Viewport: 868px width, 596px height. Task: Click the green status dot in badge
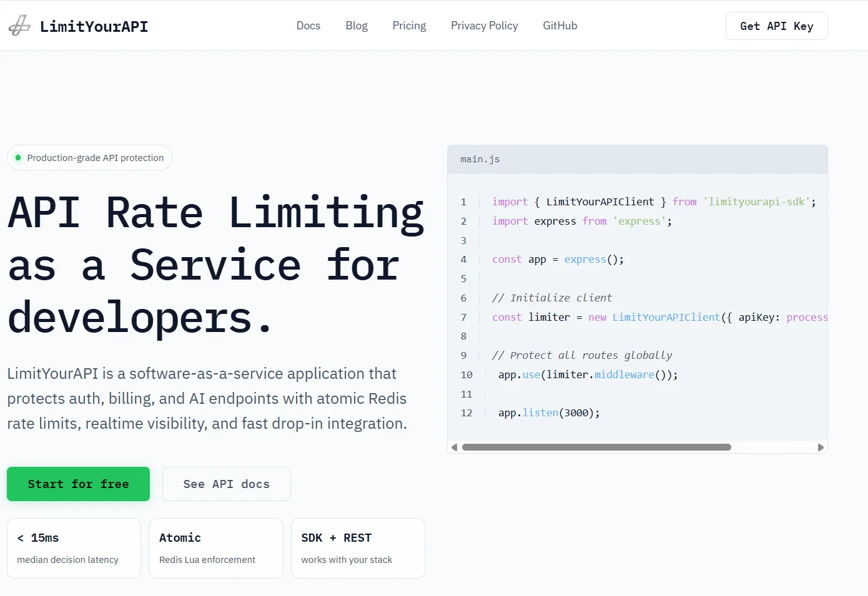[x=18, y=158]
